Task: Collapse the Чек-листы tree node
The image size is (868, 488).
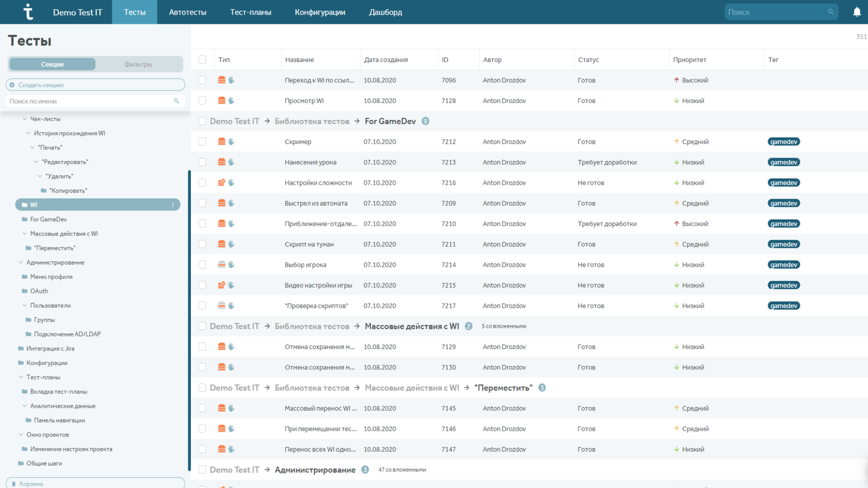Action: [25, 119]
